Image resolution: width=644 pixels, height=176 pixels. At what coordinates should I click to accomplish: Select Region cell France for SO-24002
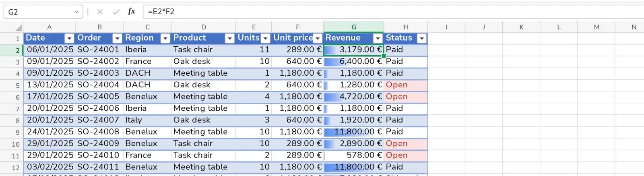coord(147,62)
